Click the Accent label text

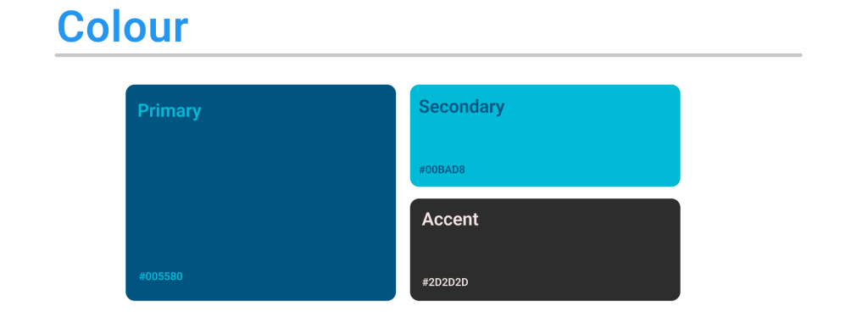(x=450, y=220)
